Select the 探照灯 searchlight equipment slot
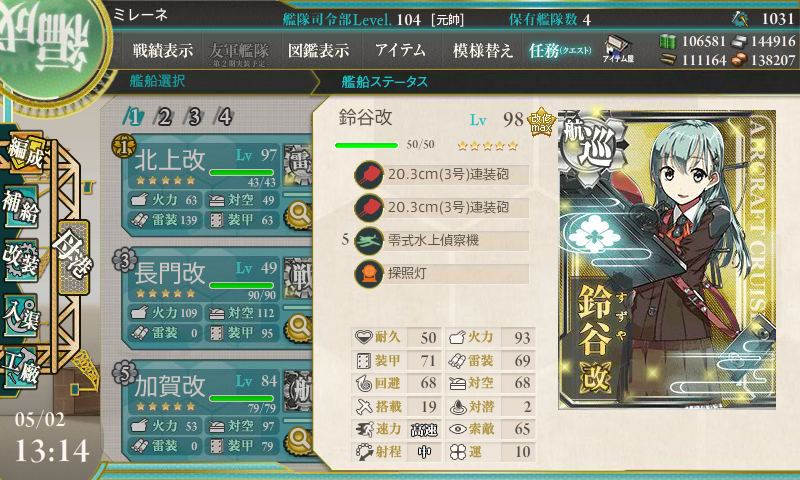This screenshot has height=480, width=800. 441,273
